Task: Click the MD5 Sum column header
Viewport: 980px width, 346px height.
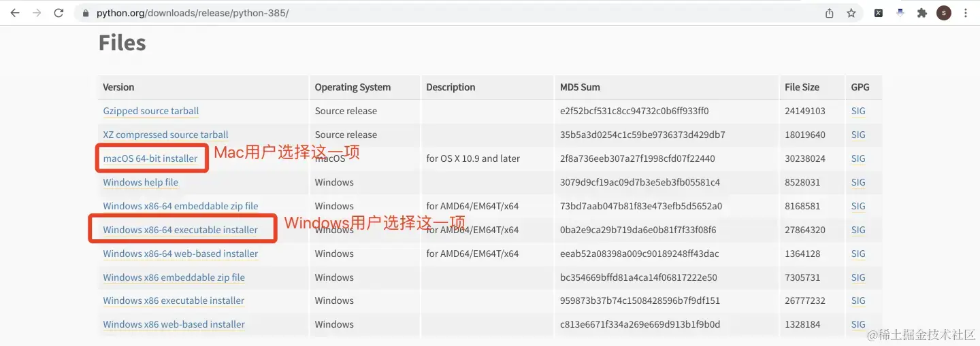Action: point(580,87)
